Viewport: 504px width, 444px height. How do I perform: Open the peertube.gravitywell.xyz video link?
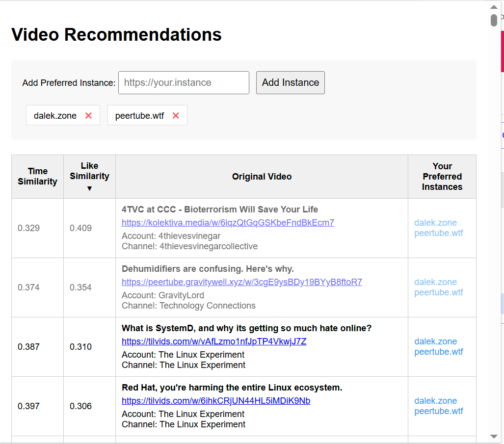point(241,282)
